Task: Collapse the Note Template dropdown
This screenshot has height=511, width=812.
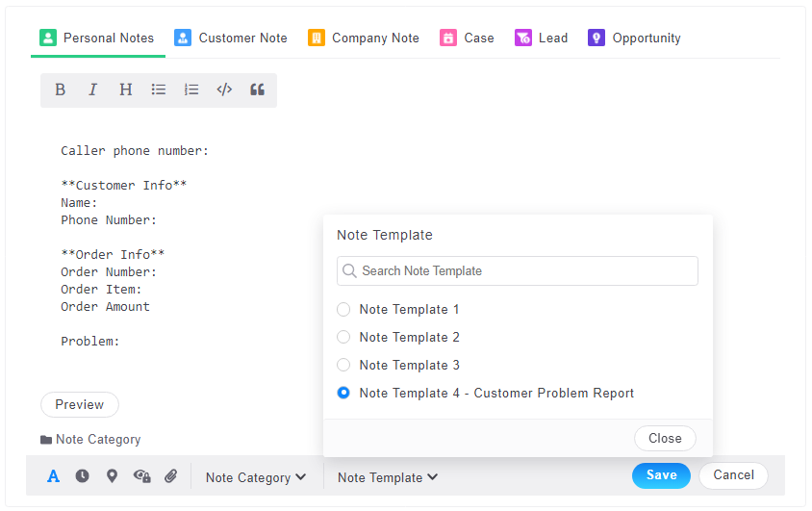Action: point(388,477)
